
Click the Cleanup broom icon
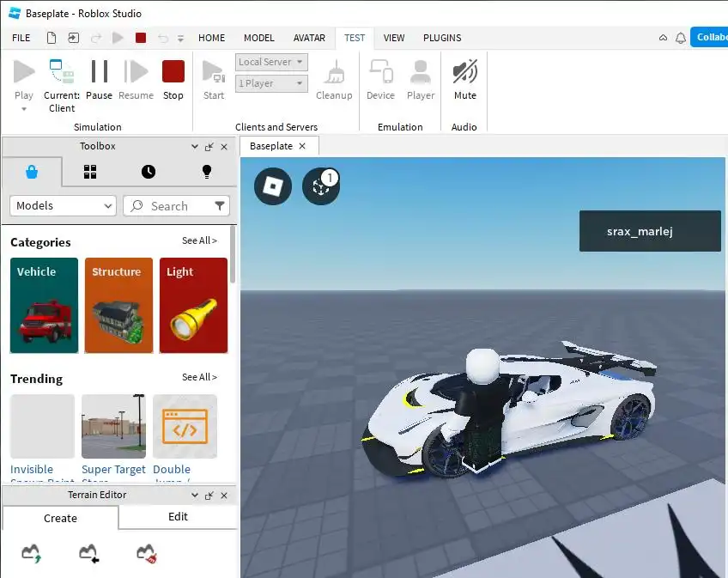click(334, 72)
